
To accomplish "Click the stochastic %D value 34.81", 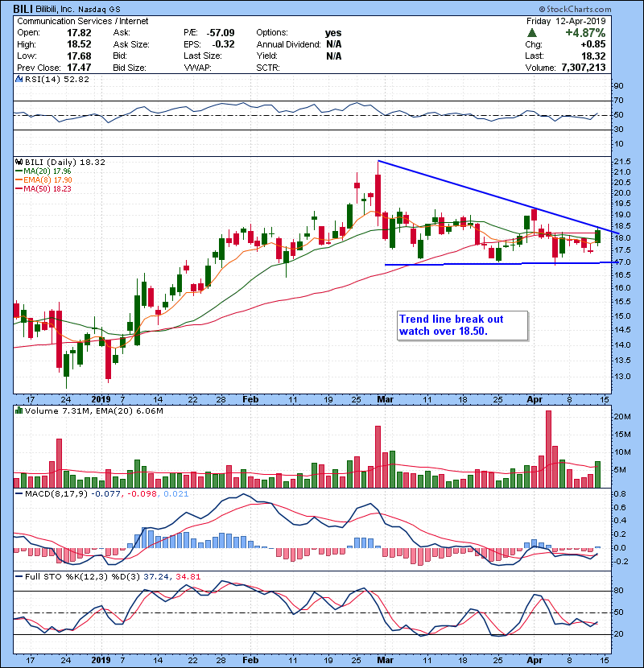I will click(x=188, y=577).
